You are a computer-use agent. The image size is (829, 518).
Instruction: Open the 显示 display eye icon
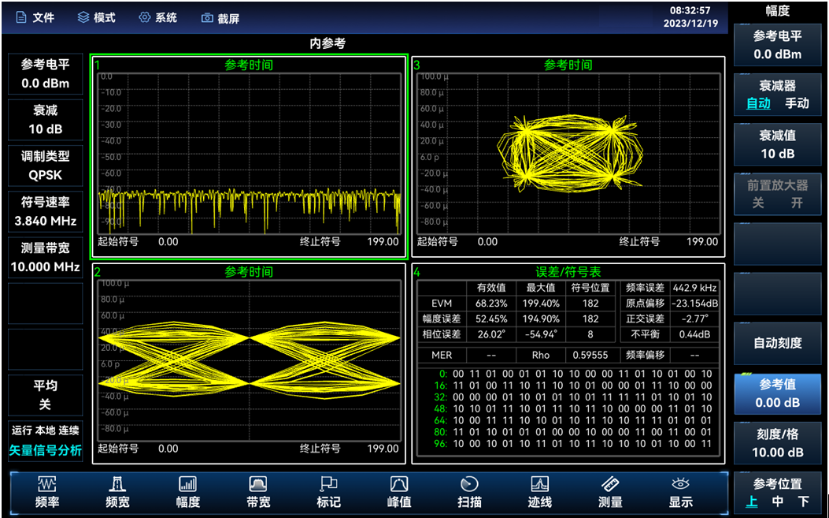point(681,492)
